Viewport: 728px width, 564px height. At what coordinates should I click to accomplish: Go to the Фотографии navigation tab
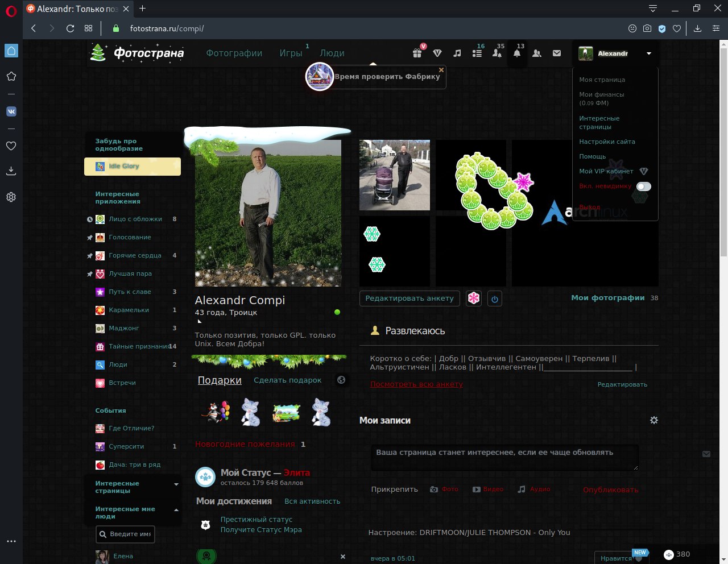pos(234,53)
